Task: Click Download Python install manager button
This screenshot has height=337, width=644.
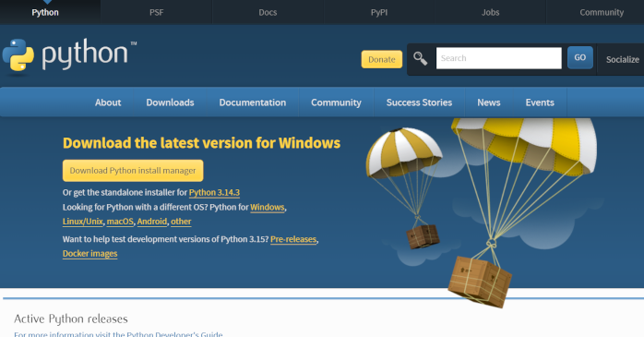Action: [133, 171]
